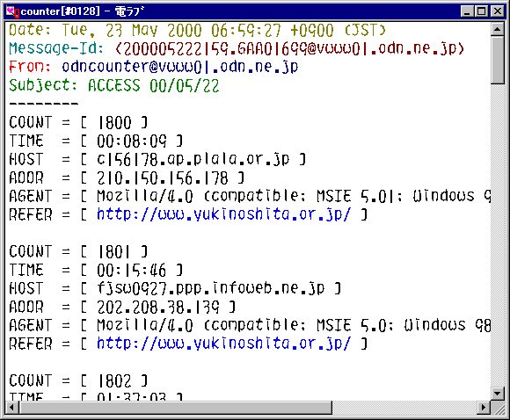Close the counter message window
The height and width of the screenshot is (420, 510).
(498, 11)
